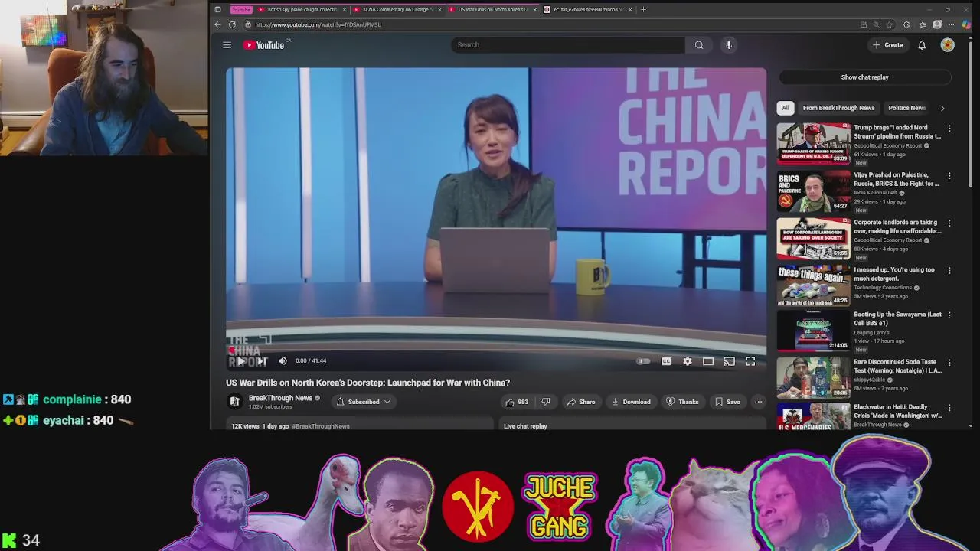Send Thanks to the creator
The height and width of the screenshot is (551, 980).
tap(682, 402)
